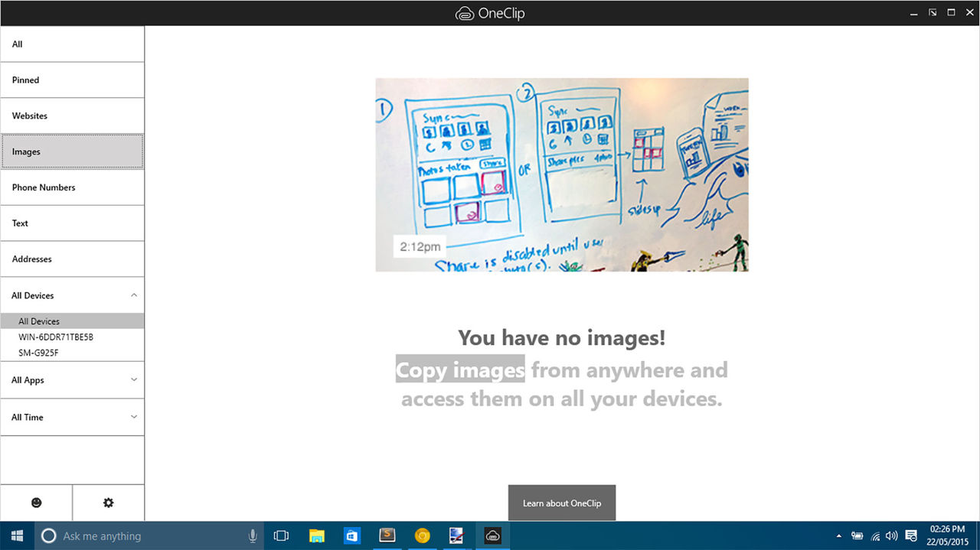Open the Wi-Fi network tray icon
Image resolution: width=980 pixels, height=550 pixels.
click(875, 536)
